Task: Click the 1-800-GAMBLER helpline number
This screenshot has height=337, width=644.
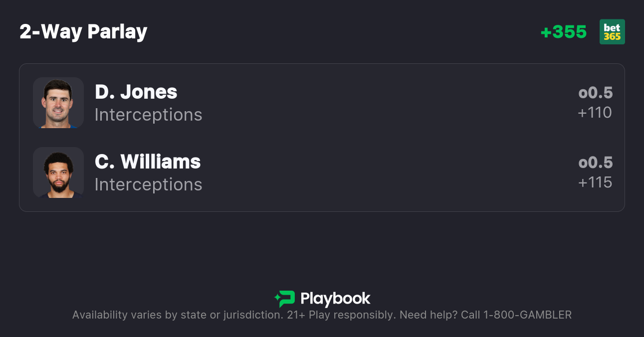Action: point(527,315)
